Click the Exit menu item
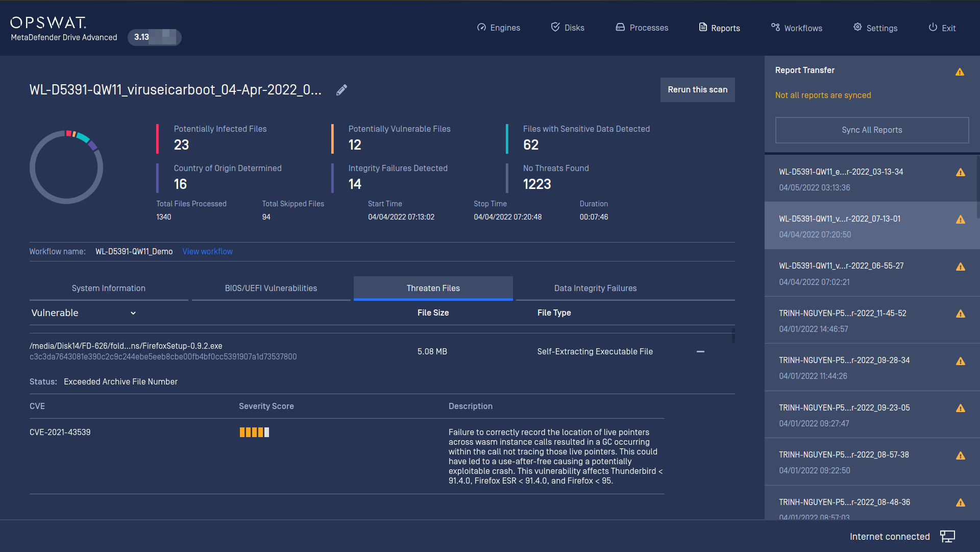The width and height of the screenshot is (980, 552). [x=942, y=28]
